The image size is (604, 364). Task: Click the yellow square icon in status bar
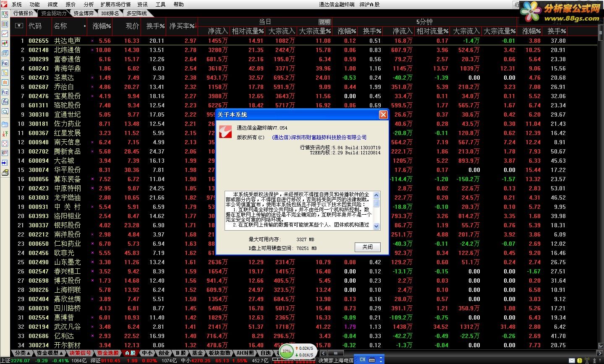580,361
